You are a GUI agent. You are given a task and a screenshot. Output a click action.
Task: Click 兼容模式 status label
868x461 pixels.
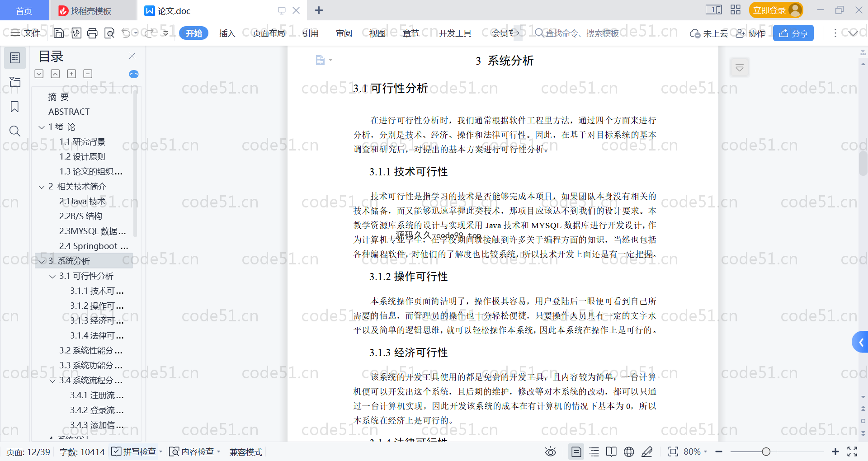point(246,452)
